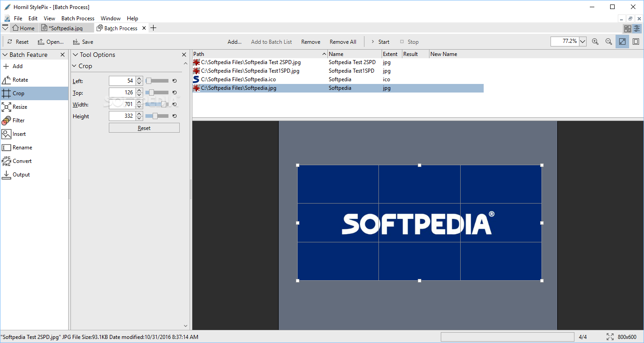Viewport: 644px width, 343px height.
Task: Open the zoom percentage dropdown
Action: (x=583, y=42)
